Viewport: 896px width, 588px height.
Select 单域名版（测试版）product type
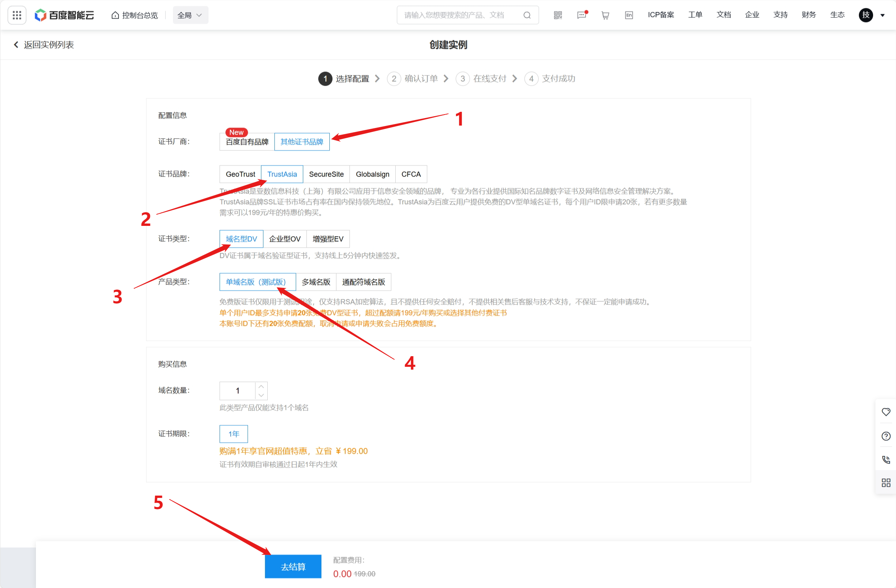[257, 282]
